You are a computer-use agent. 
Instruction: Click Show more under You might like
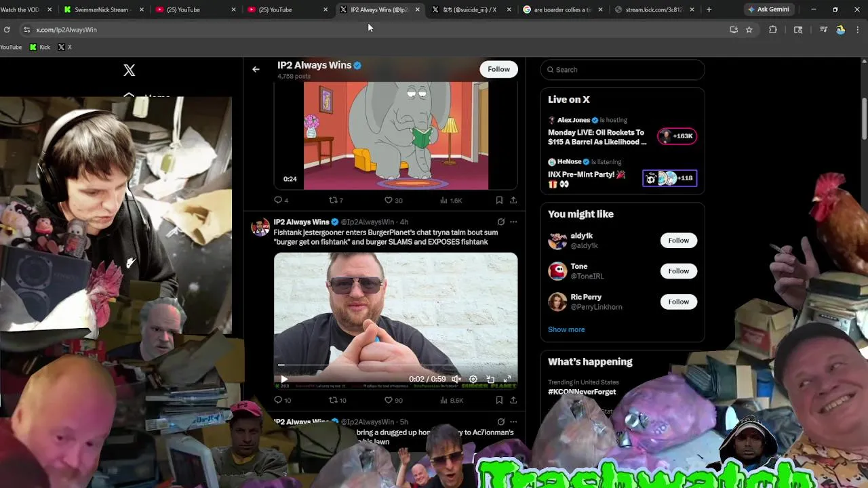click(x=566, y=329)
